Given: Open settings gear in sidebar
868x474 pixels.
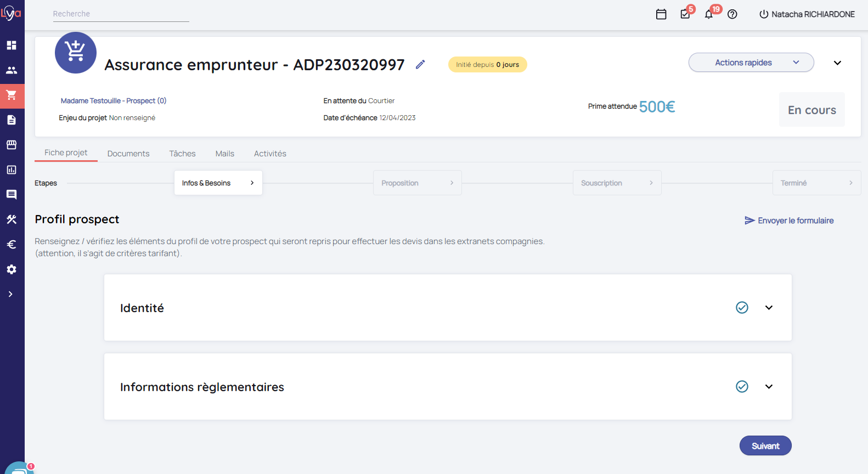Looking at the screenshot, I should click(12, 269).
